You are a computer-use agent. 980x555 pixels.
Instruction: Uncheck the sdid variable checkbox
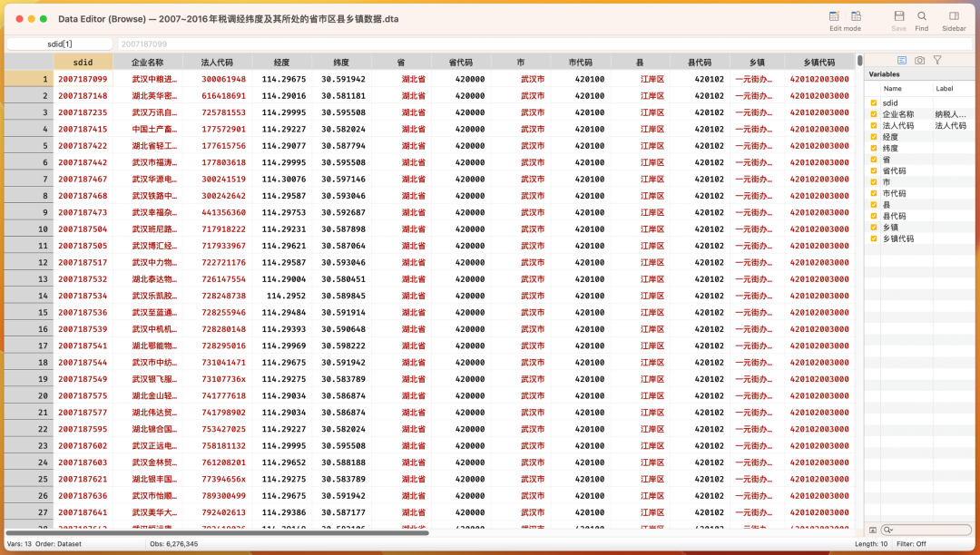[x=873, y=103]
